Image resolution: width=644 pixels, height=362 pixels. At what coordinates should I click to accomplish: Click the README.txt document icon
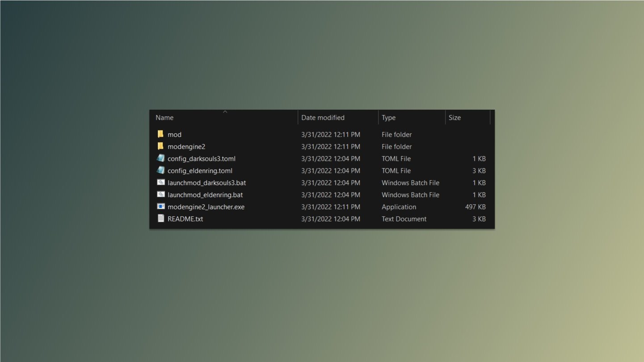pos(161,219)
